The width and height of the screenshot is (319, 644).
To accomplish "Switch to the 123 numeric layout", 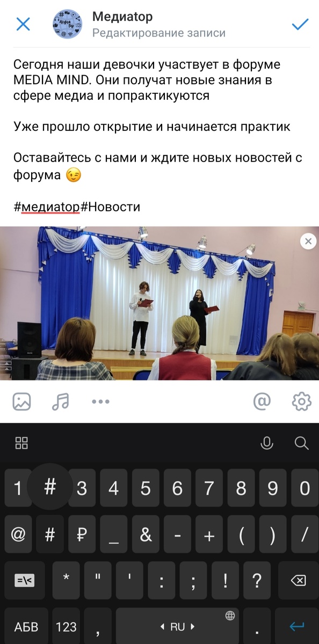I will pos(66,626).
